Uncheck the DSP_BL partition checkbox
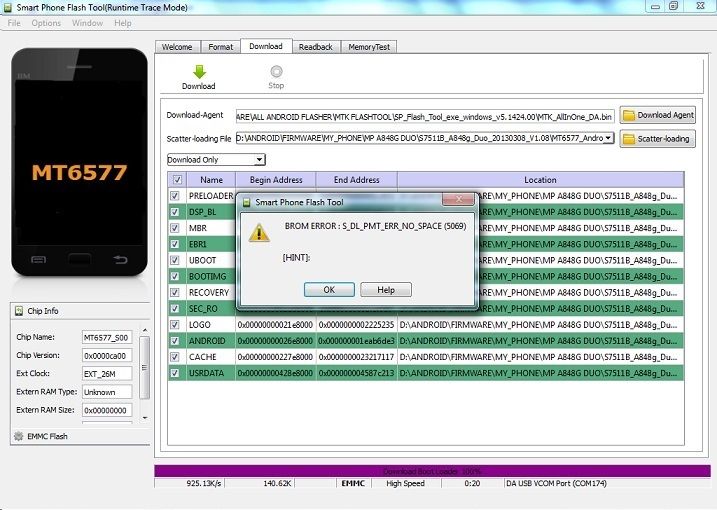 (x=175, y=212)
